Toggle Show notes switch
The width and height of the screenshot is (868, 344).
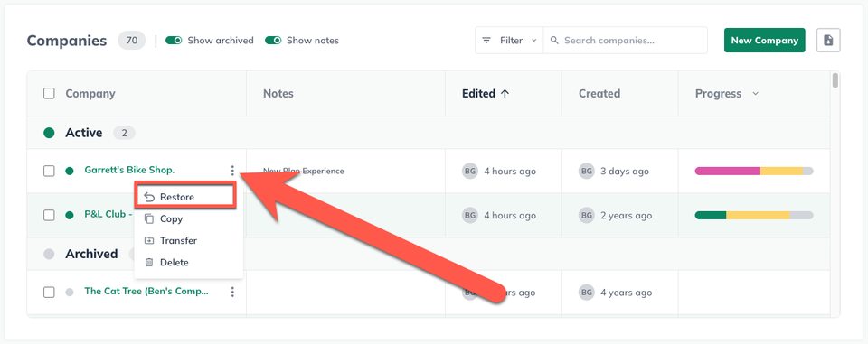tap(273, 41)
